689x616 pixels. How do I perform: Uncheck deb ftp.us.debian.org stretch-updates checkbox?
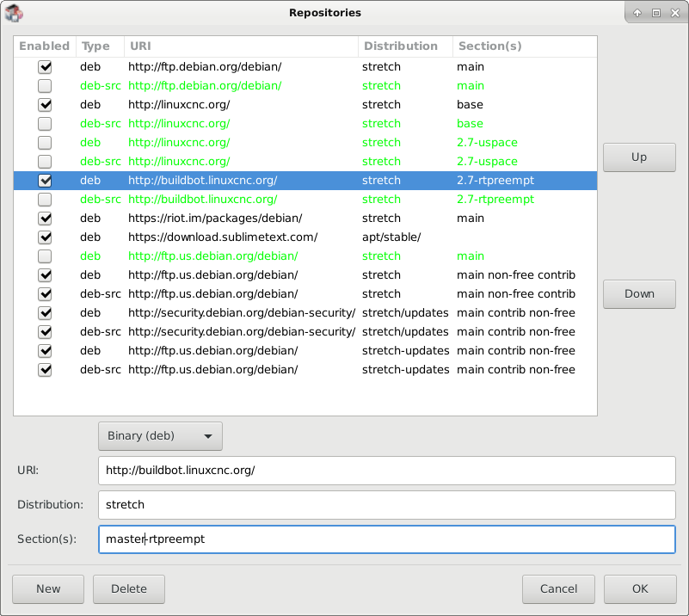pos(45,350)
